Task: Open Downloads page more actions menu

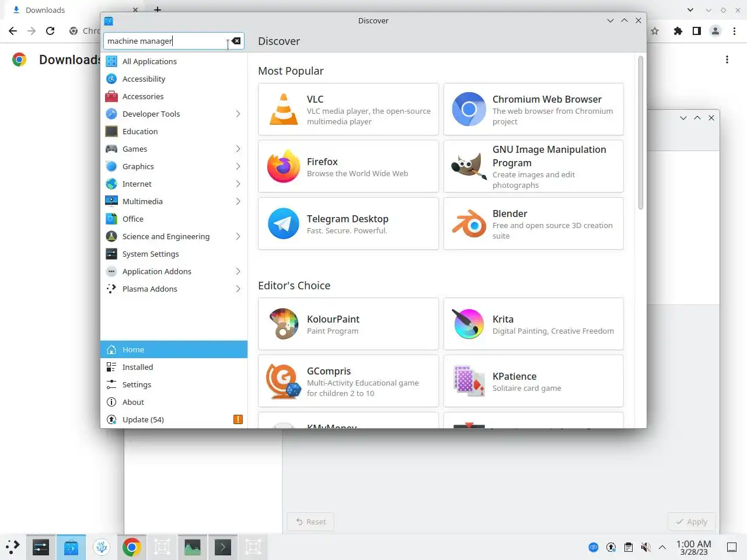Action: click(x=727, y=60)
